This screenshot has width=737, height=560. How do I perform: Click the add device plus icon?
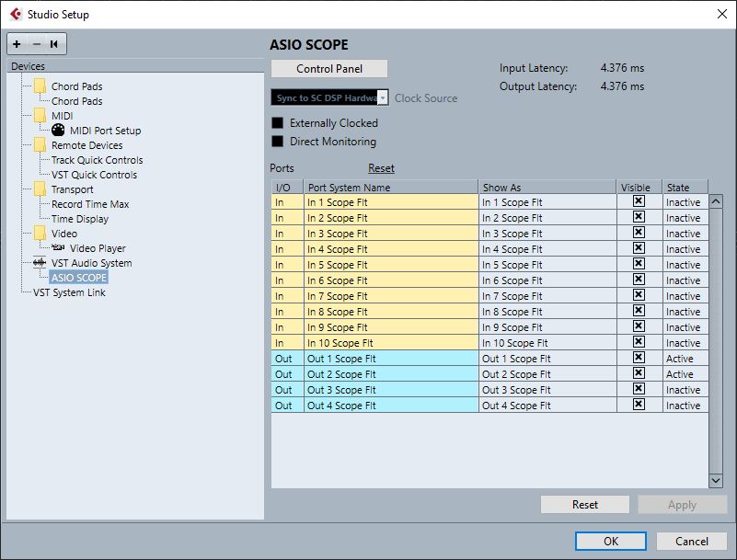pyautogui.click(x=17, y=44)
